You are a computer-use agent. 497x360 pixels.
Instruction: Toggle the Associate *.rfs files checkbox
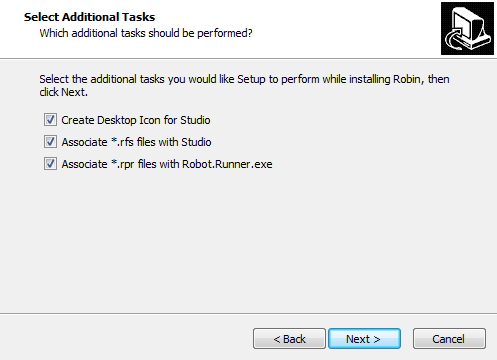50,142
